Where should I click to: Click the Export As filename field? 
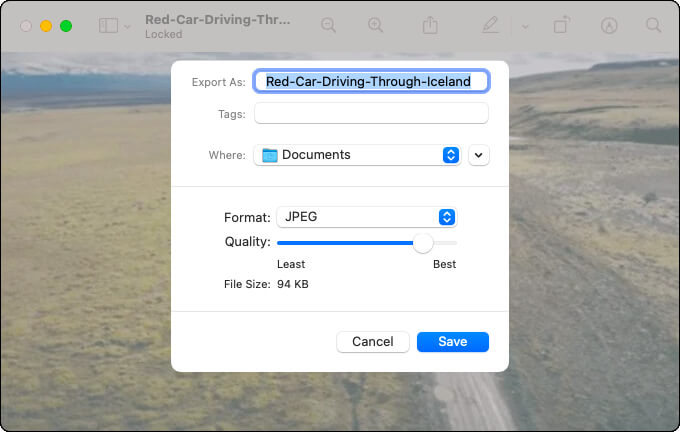tap(371, 81)
